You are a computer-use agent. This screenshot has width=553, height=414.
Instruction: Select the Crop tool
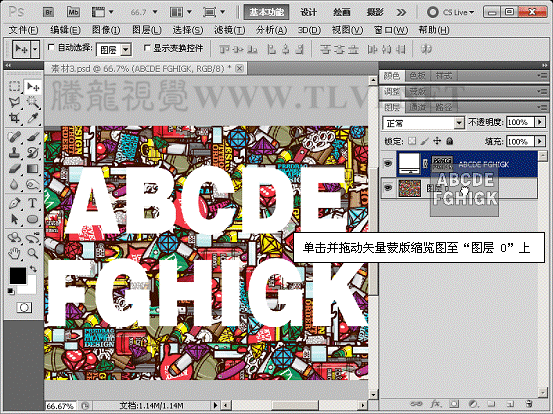point(14,118)
